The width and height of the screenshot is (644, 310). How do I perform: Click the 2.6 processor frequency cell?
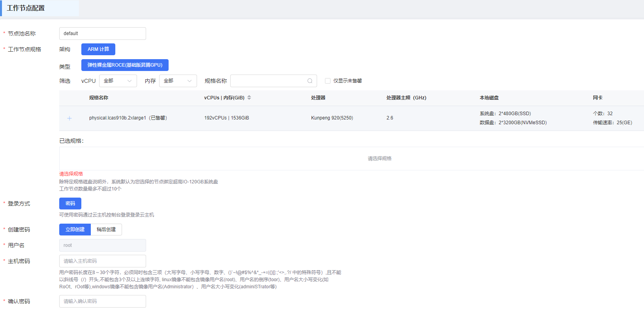390,118
